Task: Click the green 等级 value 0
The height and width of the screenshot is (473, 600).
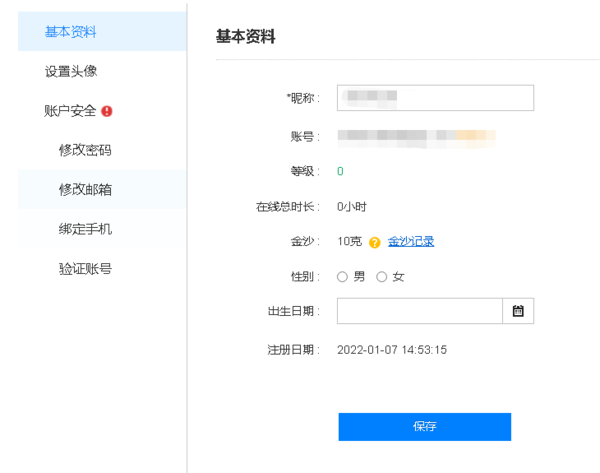Action: pyautogui.click(x=340, y=171)
